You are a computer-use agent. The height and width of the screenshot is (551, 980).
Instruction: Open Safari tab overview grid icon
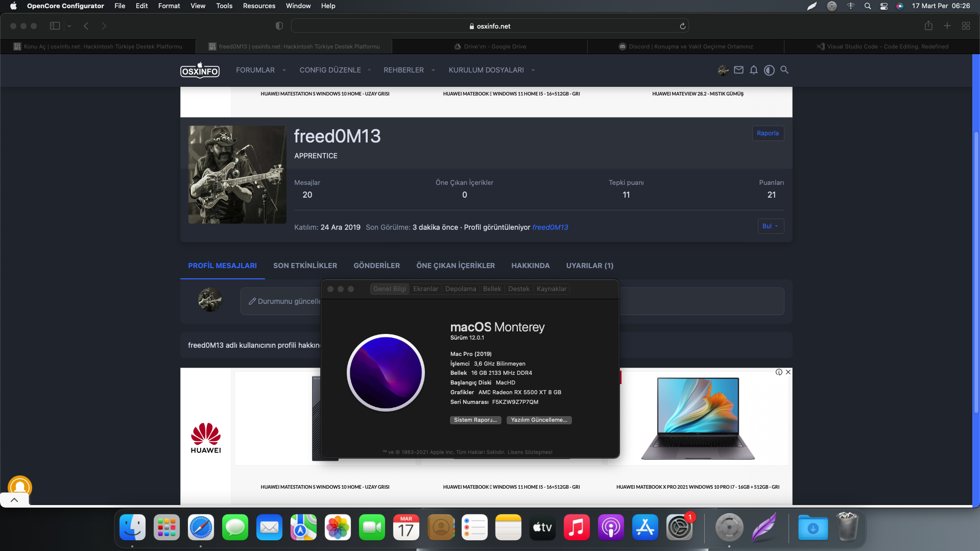coord(966,26)
